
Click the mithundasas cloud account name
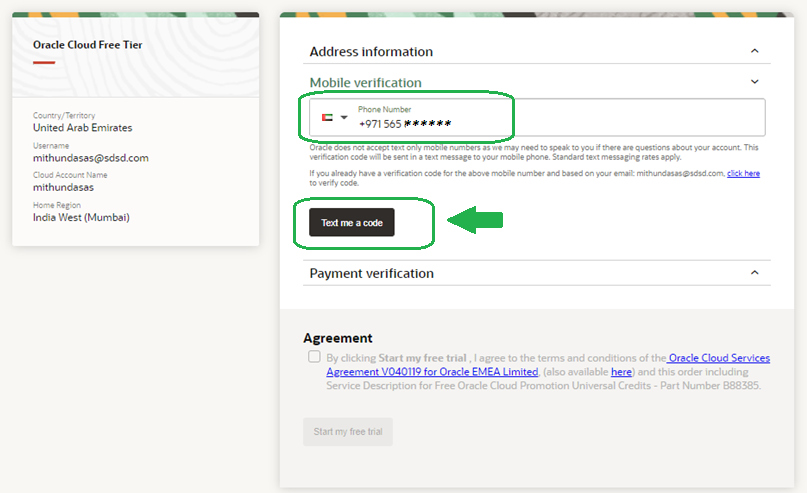63,187
